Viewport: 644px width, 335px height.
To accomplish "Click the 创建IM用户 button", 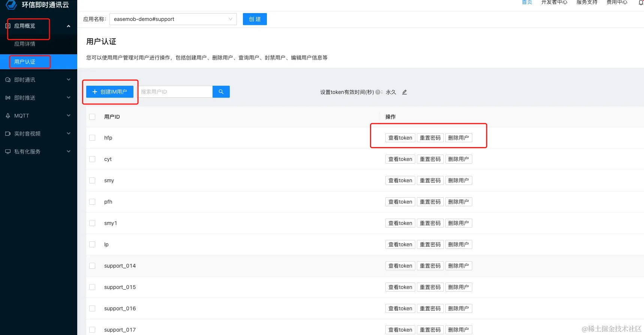I will pyautogui.click(x=110, y=92).
